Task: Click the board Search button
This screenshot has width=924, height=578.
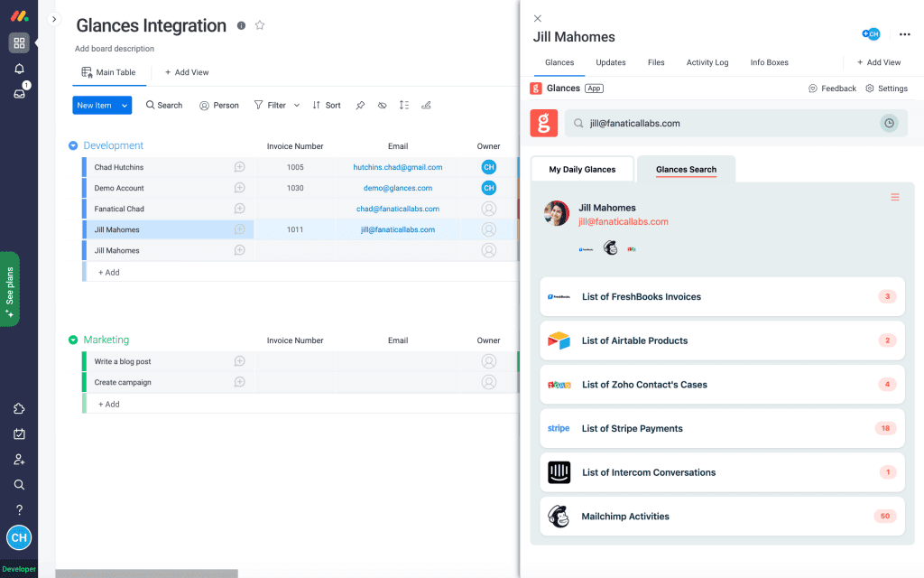Action: 164,105
